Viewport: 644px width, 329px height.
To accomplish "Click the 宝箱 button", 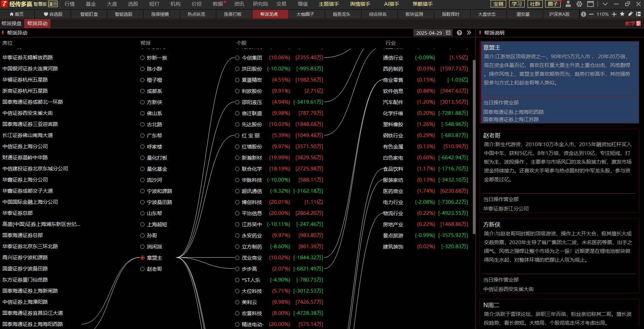I will click(x=499, y=4).
